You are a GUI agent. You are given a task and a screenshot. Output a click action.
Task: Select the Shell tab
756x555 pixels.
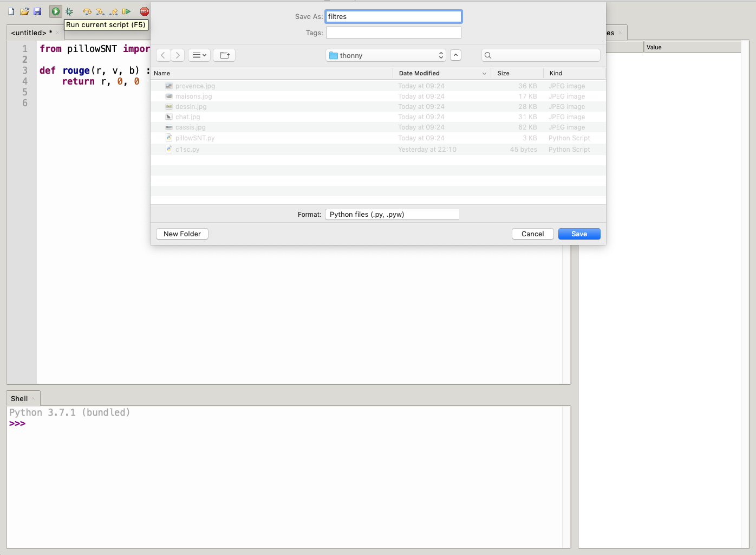click(19, 399)
